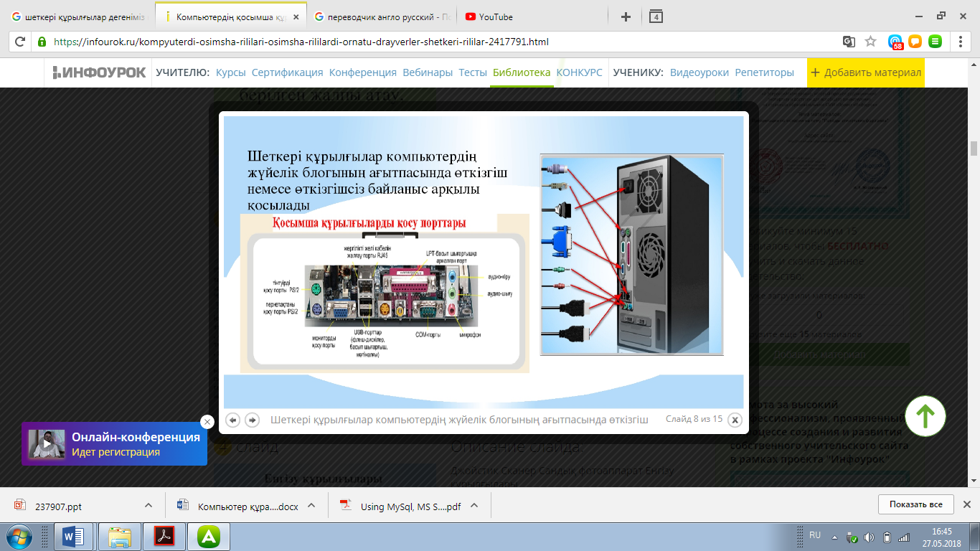Click the next slide arrow icon
980x551 pixels.
click(252, 420)
